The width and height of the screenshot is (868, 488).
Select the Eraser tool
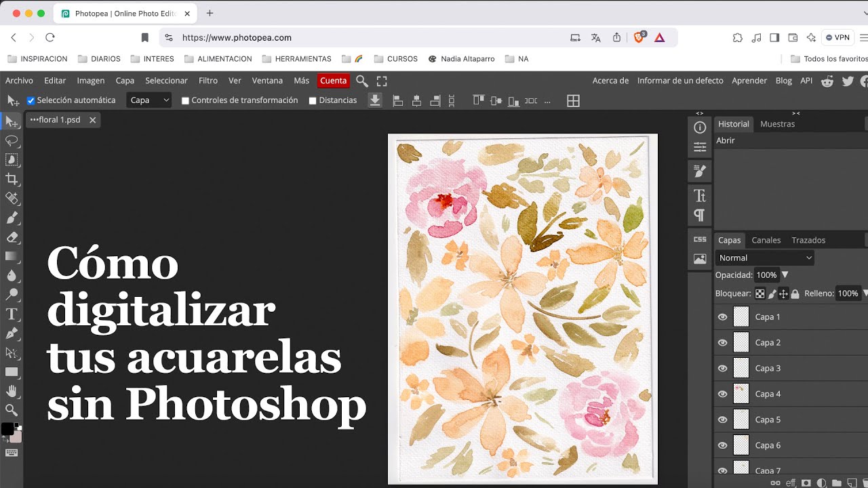pyautogui.click(x=12, y=237)
